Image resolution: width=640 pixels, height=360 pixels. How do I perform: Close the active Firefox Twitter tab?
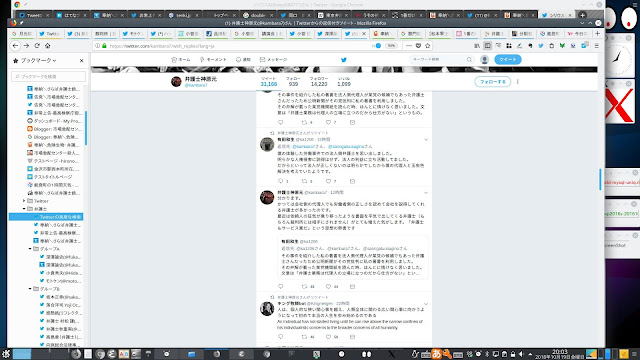pos(364,34)
